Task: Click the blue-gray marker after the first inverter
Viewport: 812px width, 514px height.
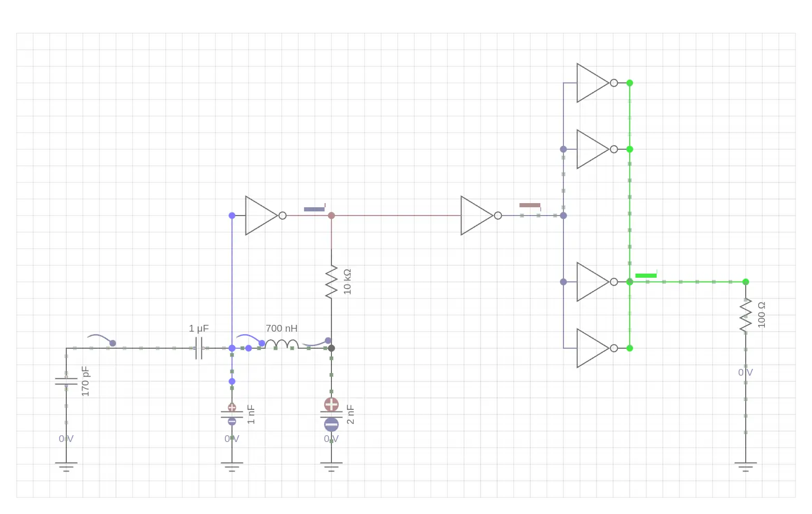Action: point(314,209)
